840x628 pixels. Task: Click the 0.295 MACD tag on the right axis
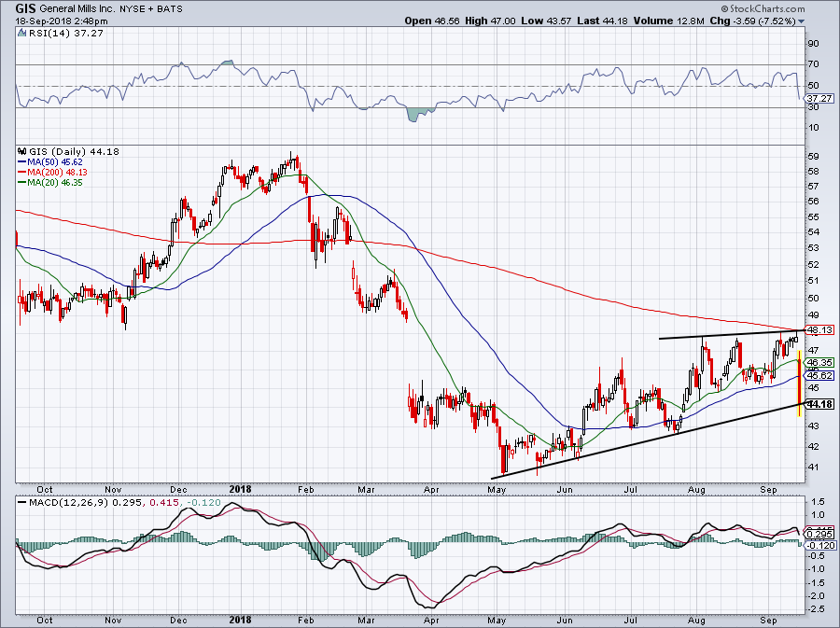pyautogui.click(x=819, y=535)
